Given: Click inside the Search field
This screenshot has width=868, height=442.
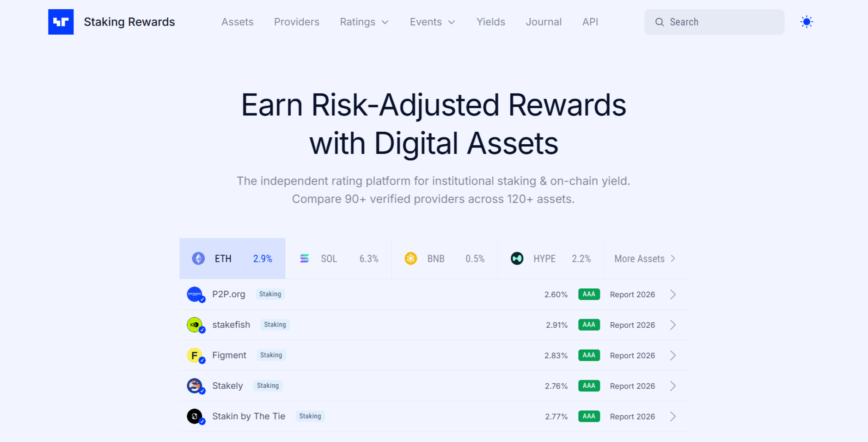Looking at the screenshot, I should [x=714, y=22].
